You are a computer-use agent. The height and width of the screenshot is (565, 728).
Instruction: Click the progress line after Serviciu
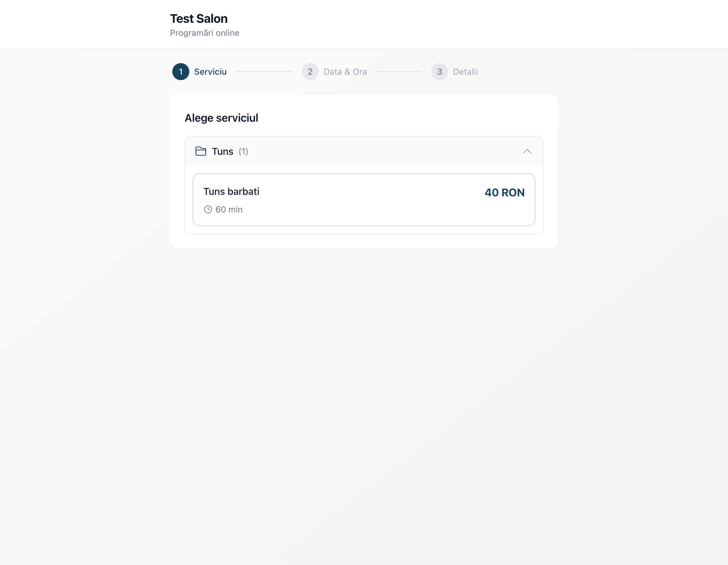[x=264, y=72]
